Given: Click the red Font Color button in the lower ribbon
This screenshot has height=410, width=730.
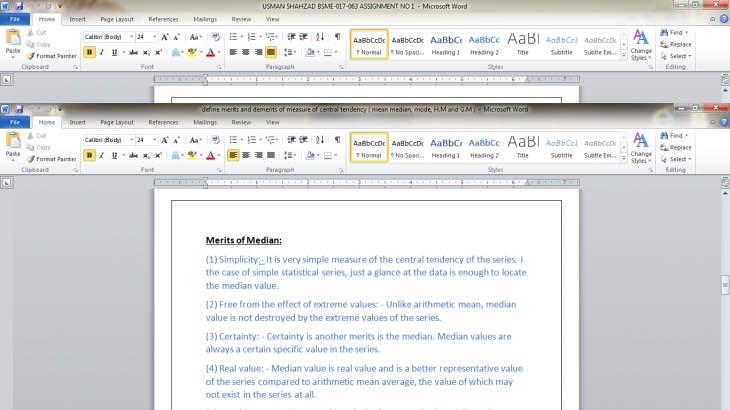Looking at the screenshot, I should click(211, 155).
